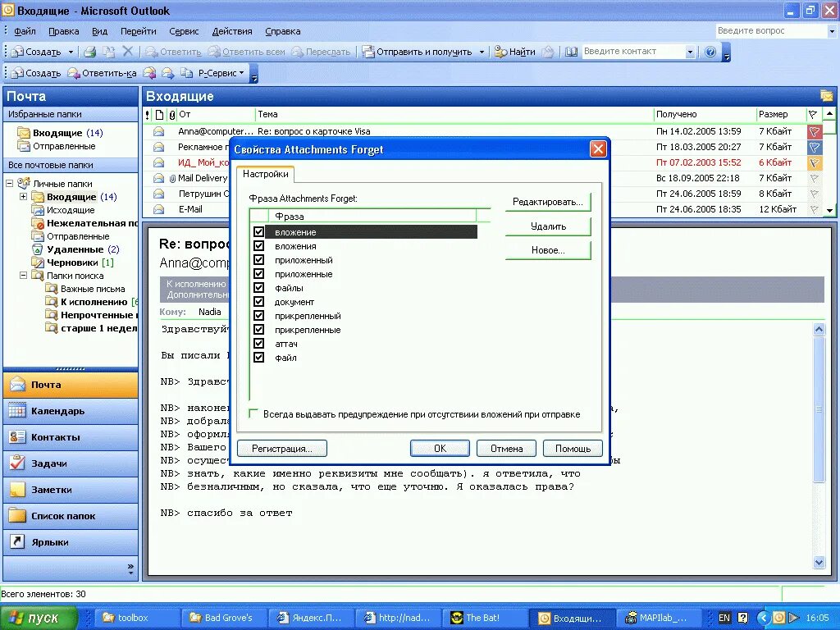Screen dimensions: 840x630
Task: Click the Найти search icon
Action: (500, 52)
